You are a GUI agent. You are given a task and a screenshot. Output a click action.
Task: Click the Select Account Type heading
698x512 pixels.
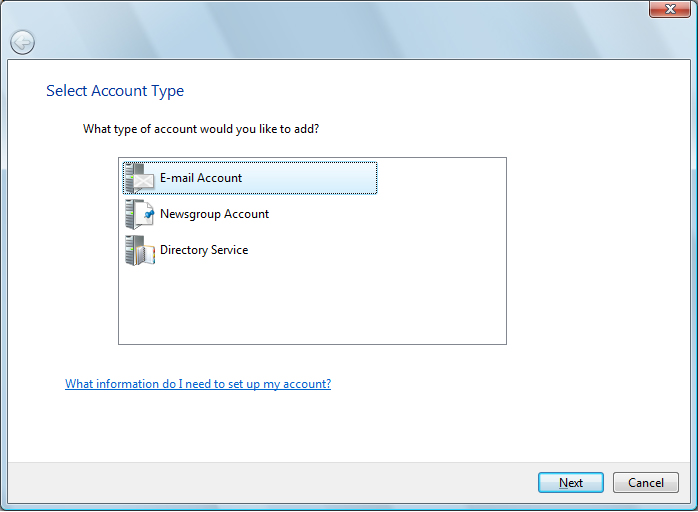pyautogui.click(x=115, y=91)
